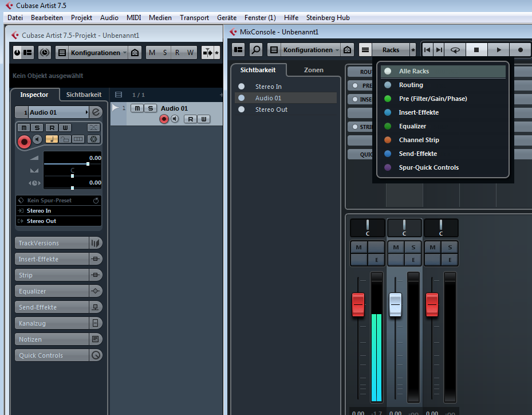Toggle cycle loop in MixConsole transport
This screenshot has height=415, width=532.
(x=455, y=50)
